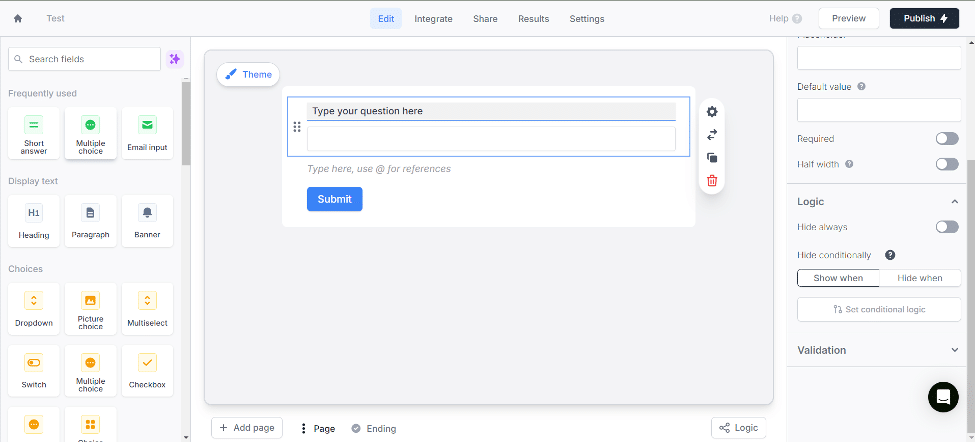This screenshot has width=977, height=443.
Task: Grab the field drag handle dots
Action: (297, 127)
